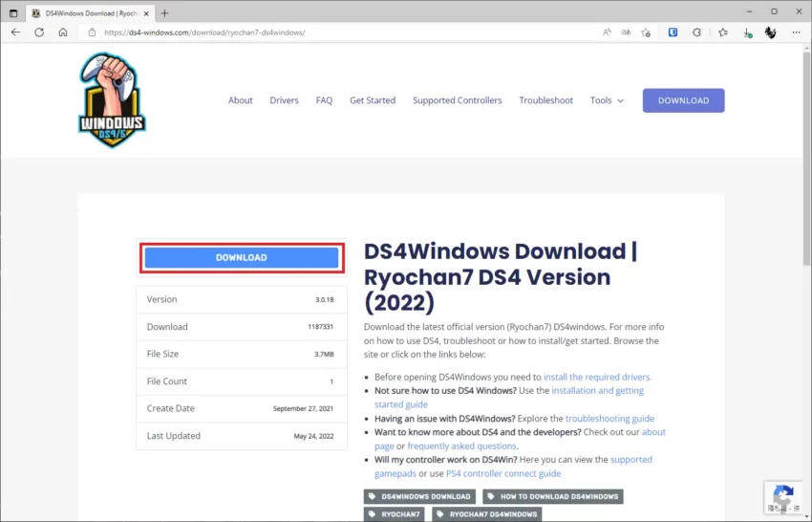Select the file size 3.7MB

324,354
